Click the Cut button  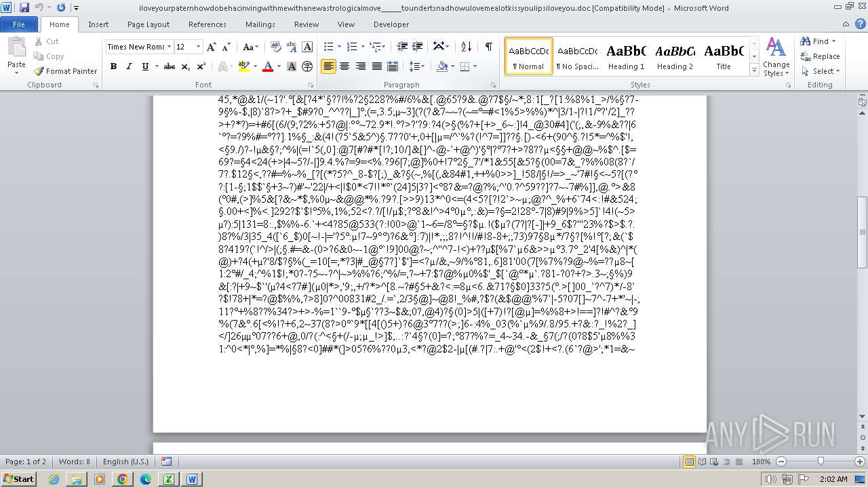(47, 41)
